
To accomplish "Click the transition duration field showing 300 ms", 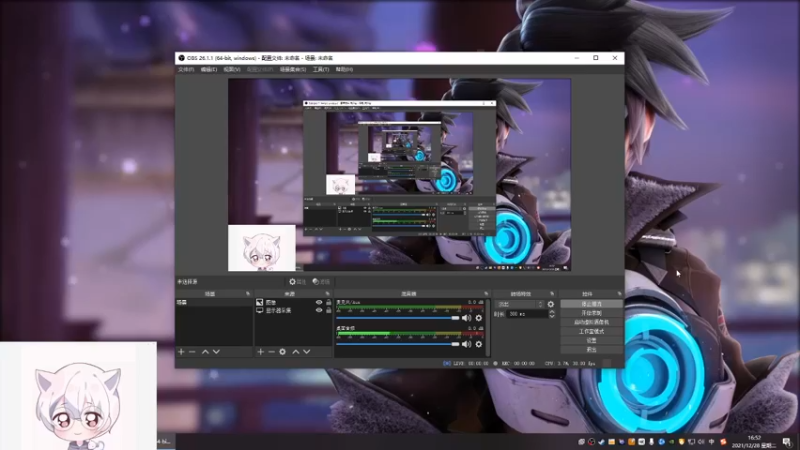I will tap(527, 314).
